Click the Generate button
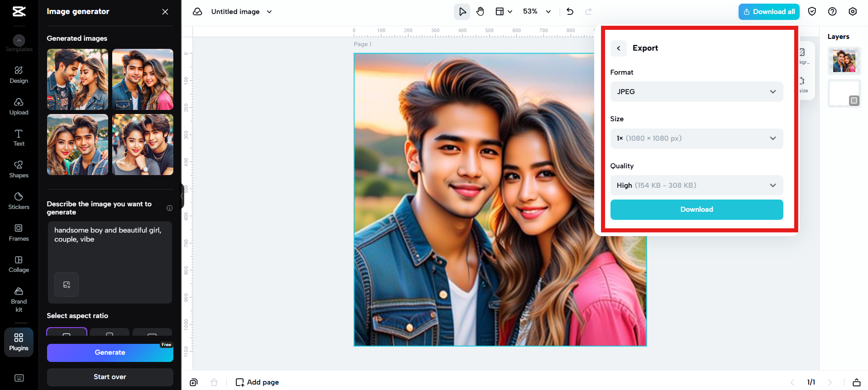 coord(110,352)
